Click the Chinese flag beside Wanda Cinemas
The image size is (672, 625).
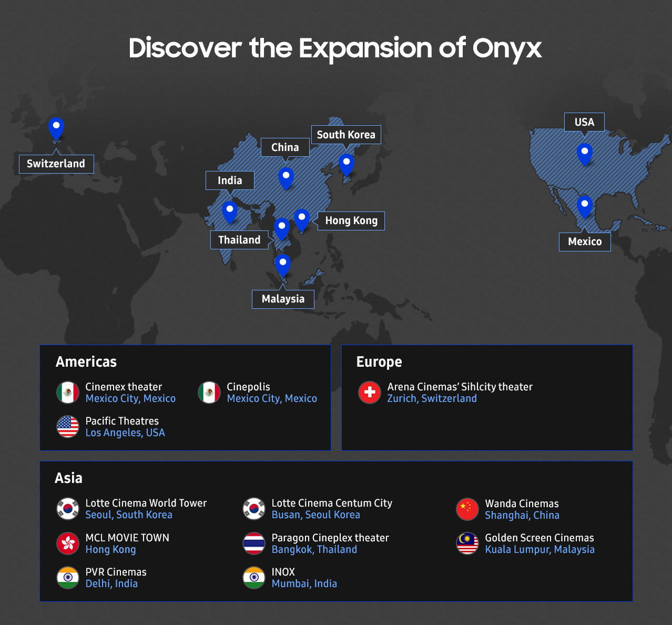click(467, 509)
